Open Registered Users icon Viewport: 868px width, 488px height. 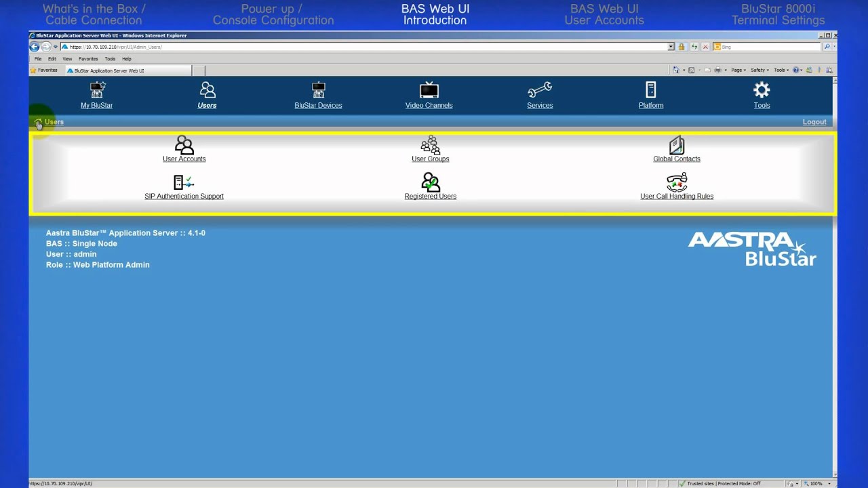click(431, 182)
